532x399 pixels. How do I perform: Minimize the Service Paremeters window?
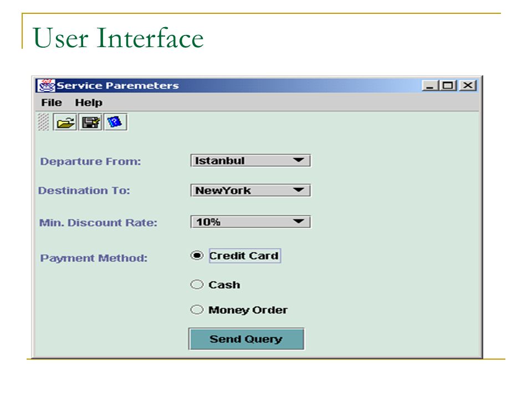pos(429,85)
